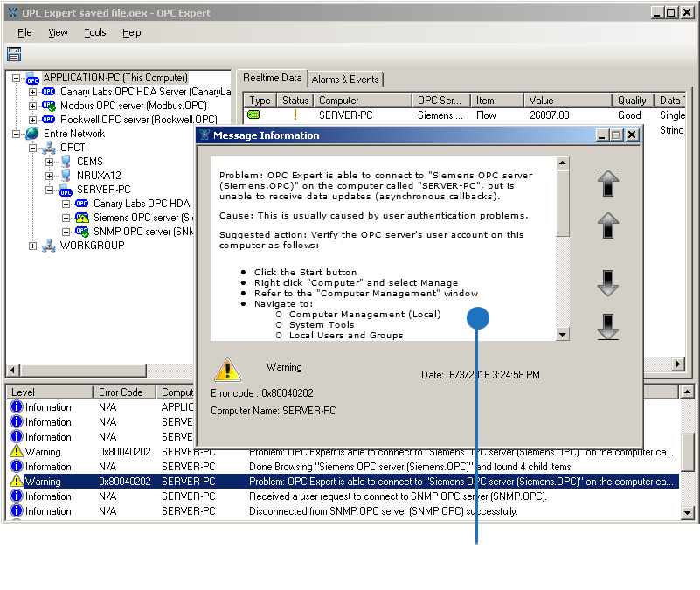Image resolution: width=700 pixels, height=590 pixels.
Task: Open the File menu
Action: (x=24, y=32)
